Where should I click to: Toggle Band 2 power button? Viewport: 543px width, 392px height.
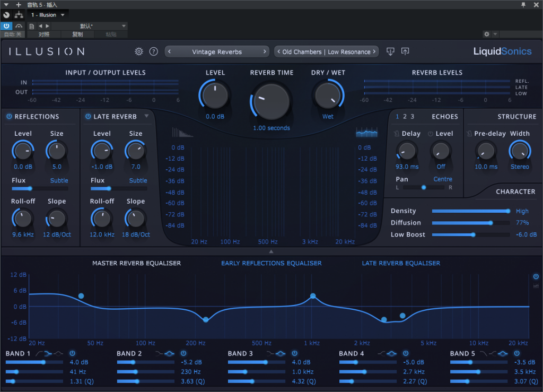183,353
